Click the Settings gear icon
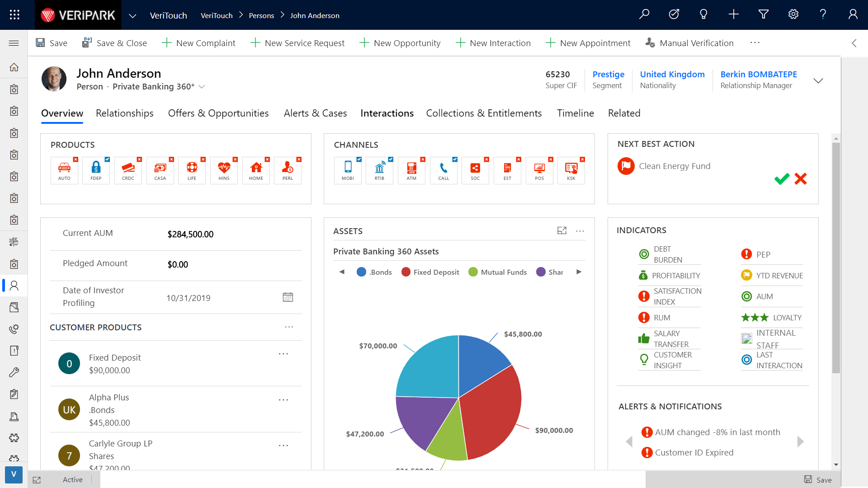This screenshot has width=868, height=488. (x=793, y=14)
